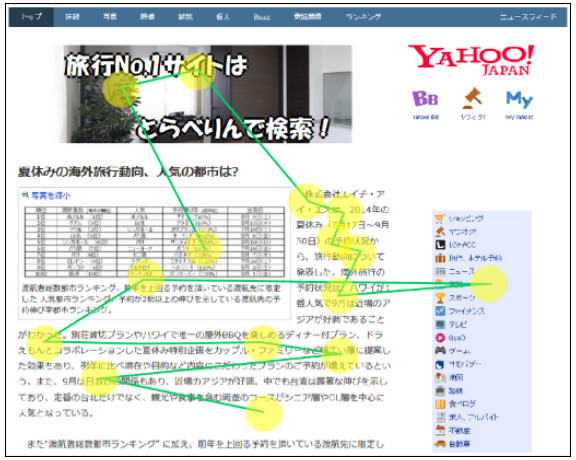
Task: Click the auction gavel icon under Yahoo logo
Action: [x=472, y=98]
